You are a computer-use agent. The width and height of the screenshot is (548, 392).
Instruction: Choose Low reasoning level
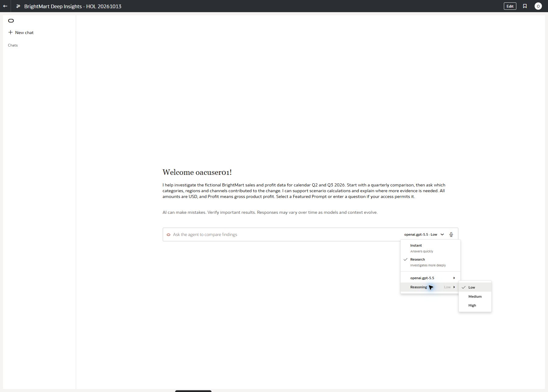tap(475, 287)
